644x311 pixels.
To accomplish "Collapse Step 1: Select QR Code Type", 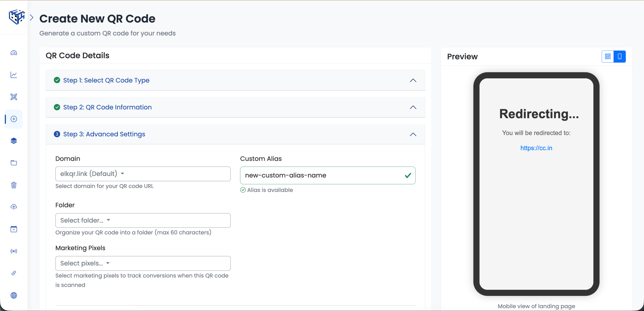I will tap(413, 81).
